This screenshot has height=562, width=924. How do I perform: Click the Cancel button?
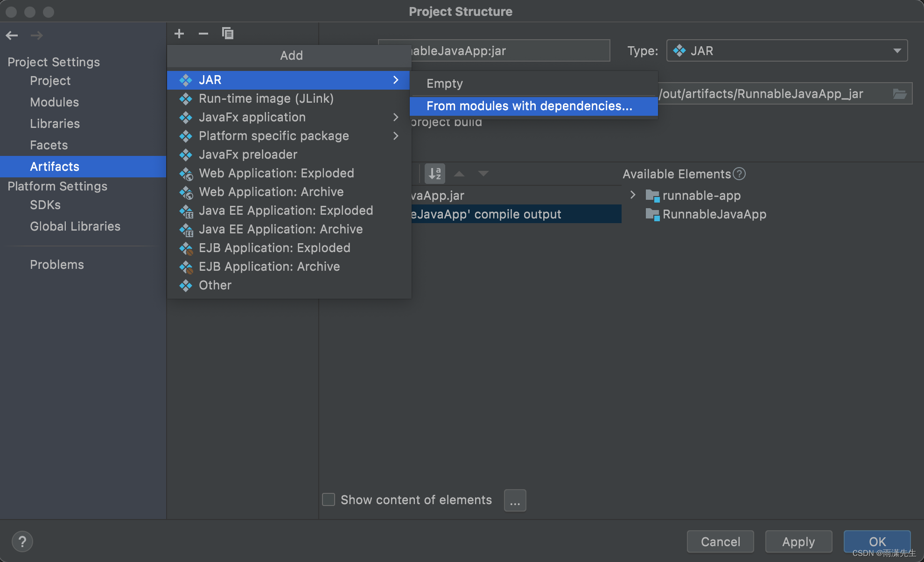pyautogui.click(x=721, y=541)
